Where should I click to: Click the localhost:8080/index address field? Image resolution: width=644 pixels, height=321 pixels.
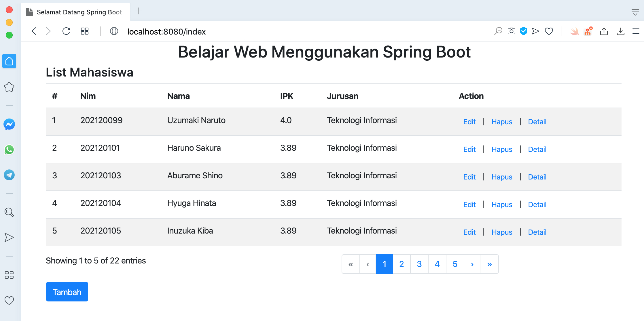166,32
